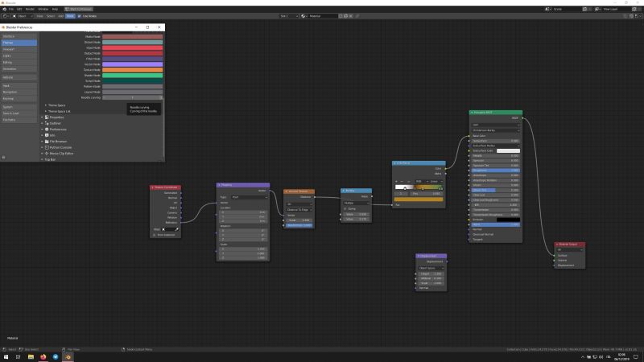
Task: Change the Vector Node purple color swatch
Action: [132, 64]
